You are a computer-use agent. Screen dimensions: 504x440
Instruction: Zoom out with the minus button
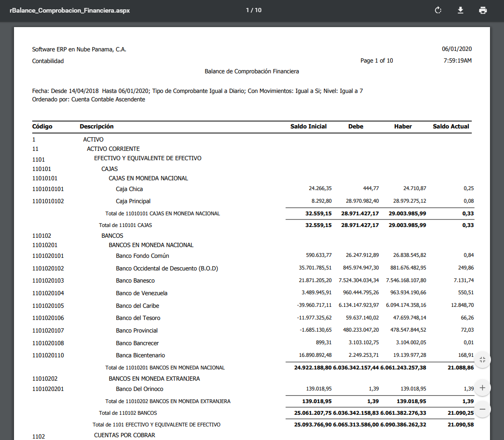[483, 410]
